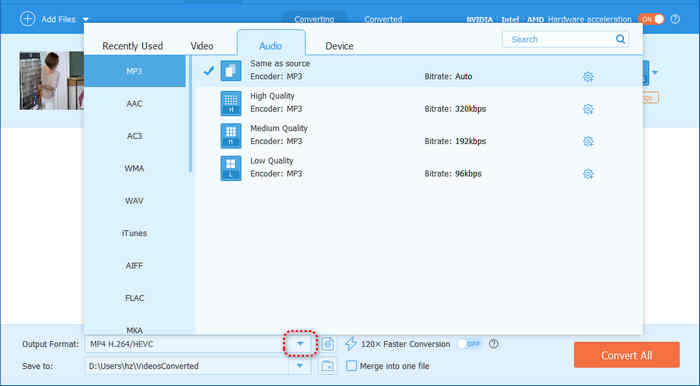
Task: Click the Save to path field
Action: click(188, 366)
